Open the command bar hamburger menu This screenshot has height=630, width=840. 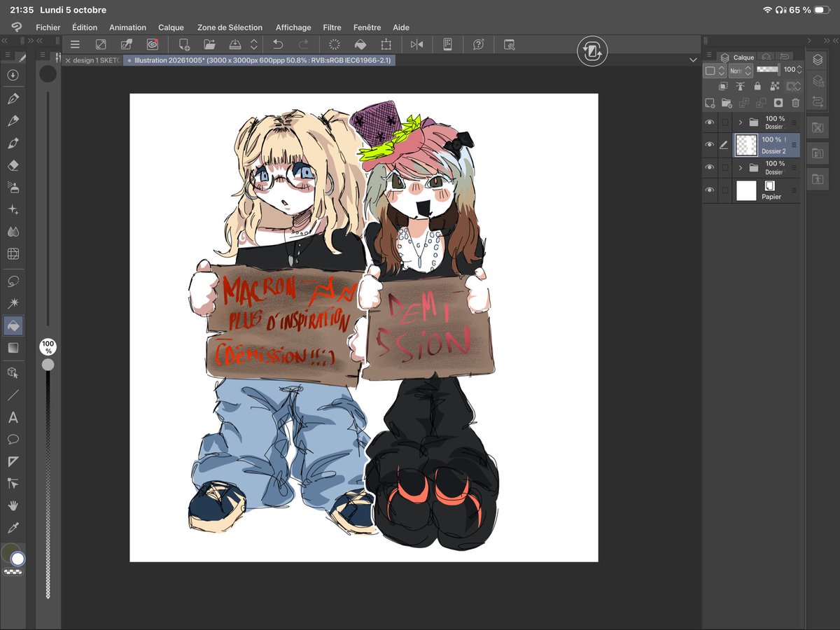coord(75,44)
